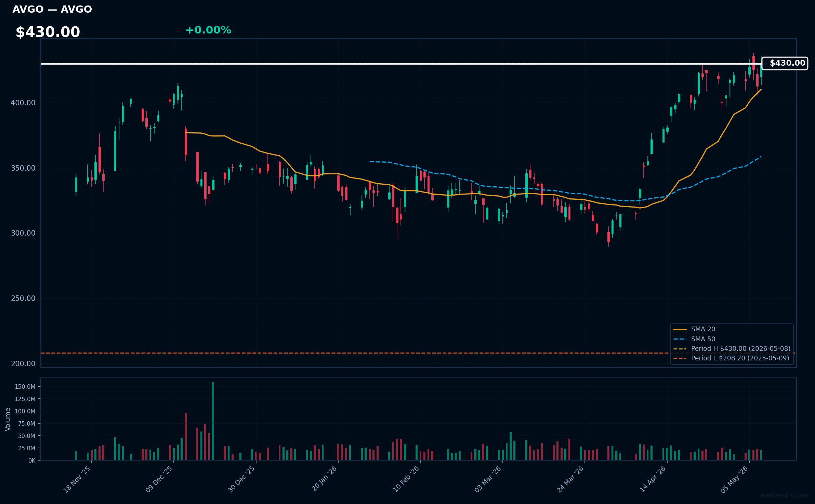Click the 300.00 price axis label
Viewport: 815px width, 504px height.
(23, 233)
